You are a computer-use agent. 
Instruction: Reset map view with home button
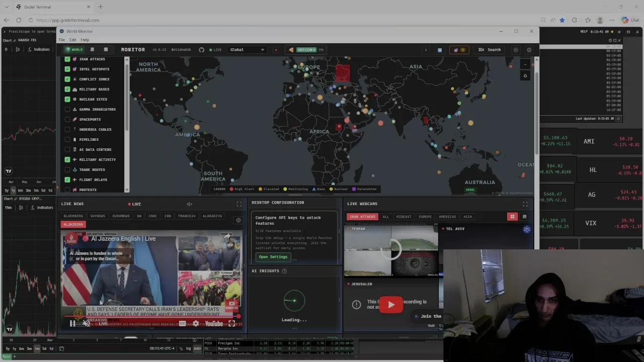tap(525, 76)
